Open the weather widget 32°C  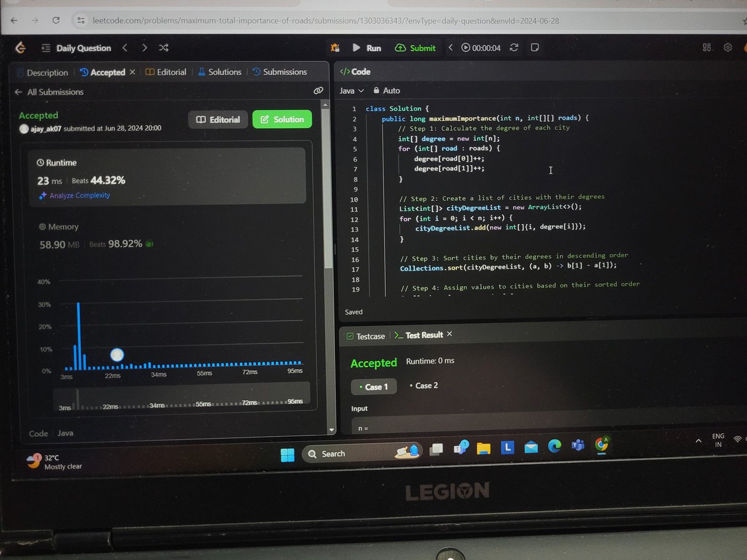[55, 462]
